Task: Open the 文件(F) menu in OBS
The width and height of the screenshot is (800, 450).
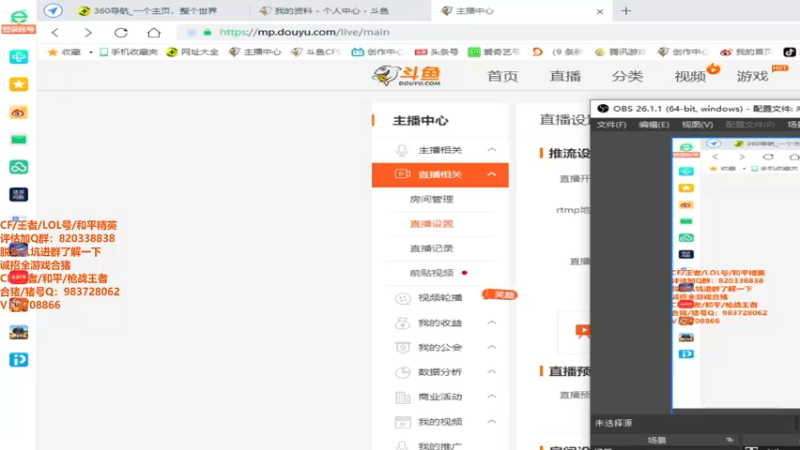Action: click(x=611, y=124)
